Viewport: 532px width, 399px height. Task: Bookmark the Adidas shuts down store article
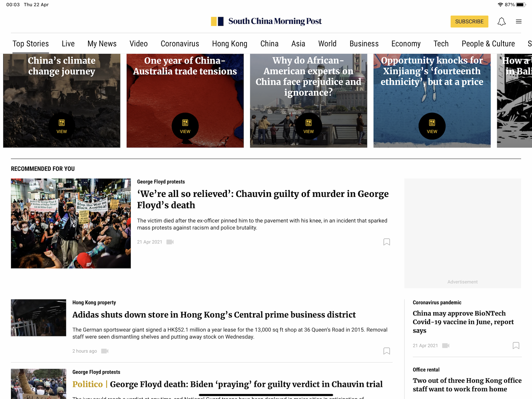pos(386,351)
